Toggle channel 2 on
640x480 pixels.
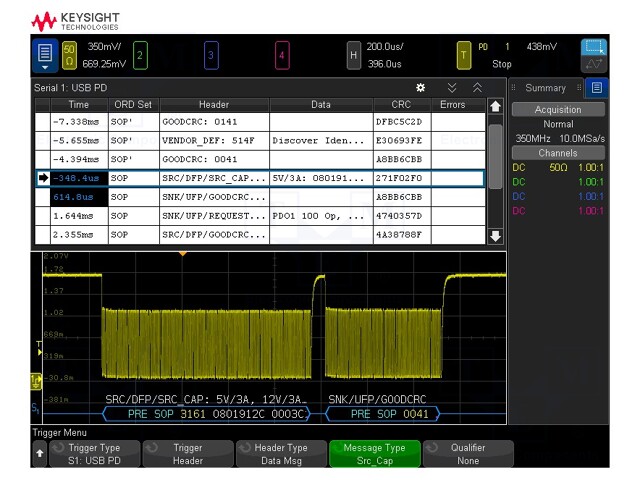140,55
